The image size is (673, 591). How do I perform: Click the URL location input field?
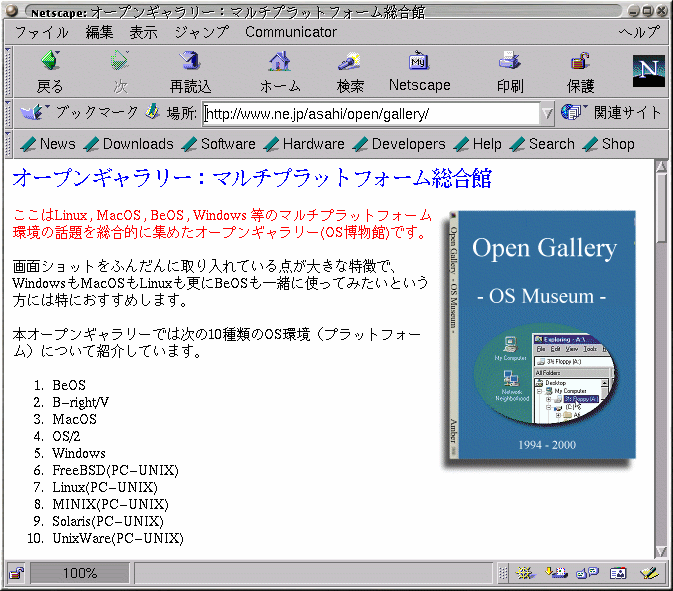tap(371, 114)
